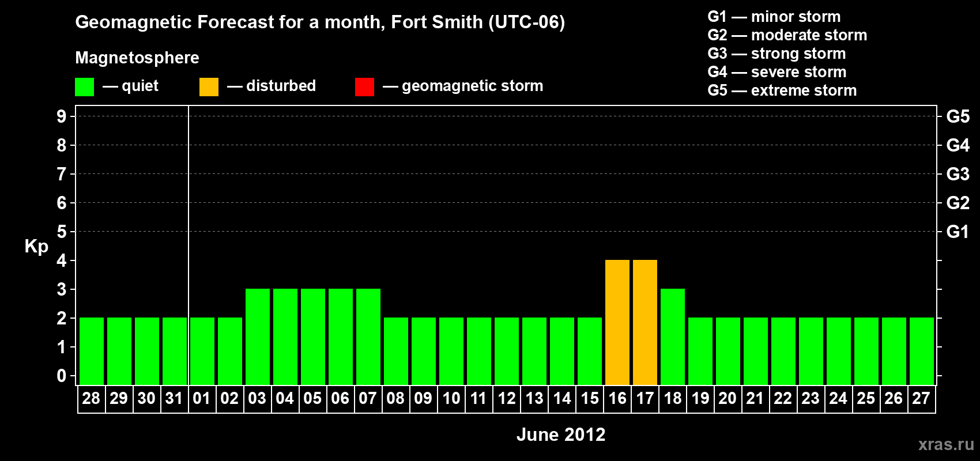
Task: Click the 'G2 — moderate storm' legend line
Action: (x=787, y=35)
